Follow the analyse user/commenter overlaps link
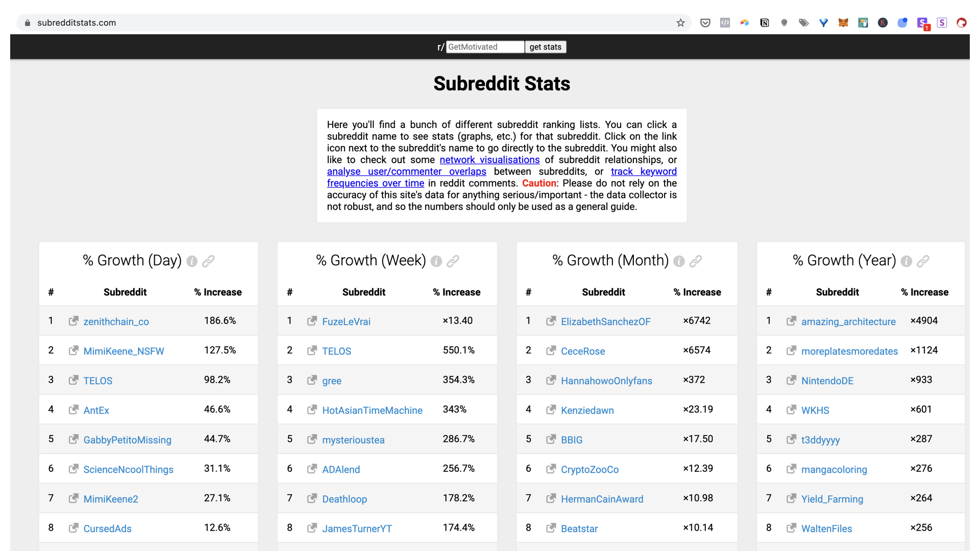Image resolution: width=980 pixels, height=551 pixels. click(406, 171)
